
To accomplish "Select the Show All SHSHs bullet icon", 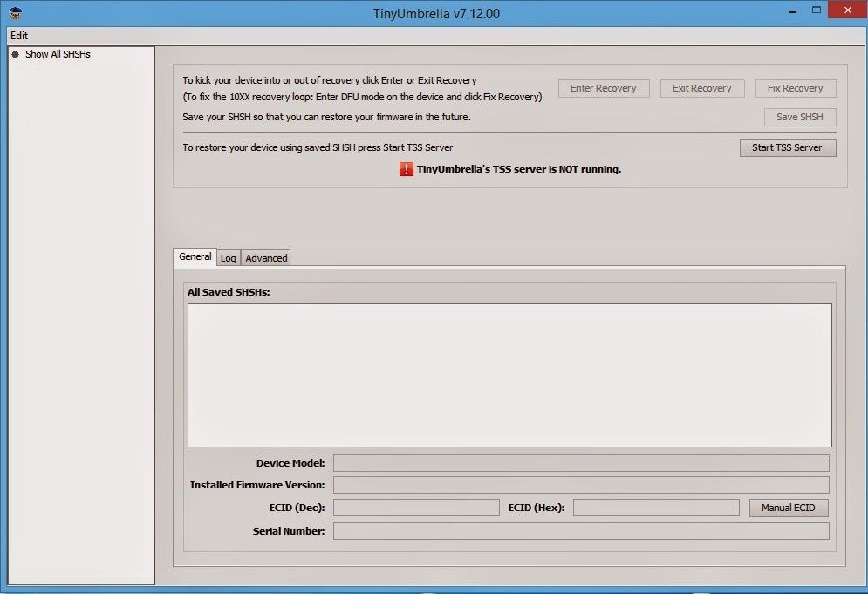I will click(16, 54).
